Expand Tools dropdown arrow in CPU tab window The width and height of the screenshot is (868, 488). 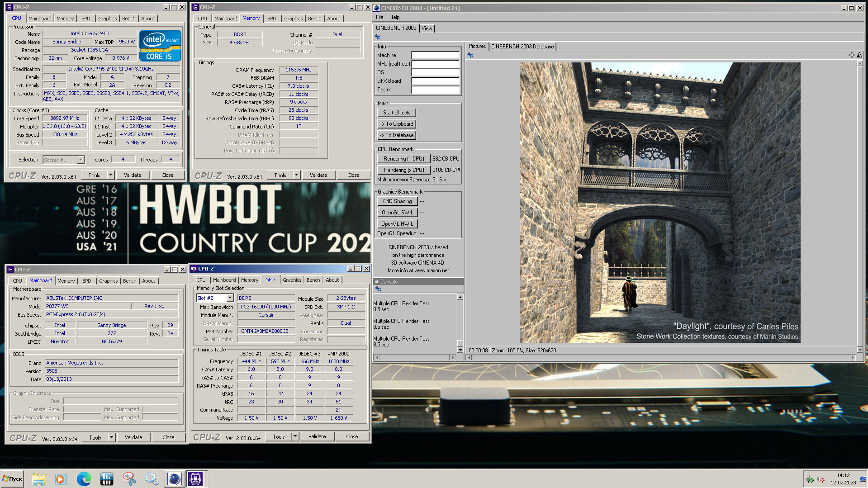tap(110, 175)
